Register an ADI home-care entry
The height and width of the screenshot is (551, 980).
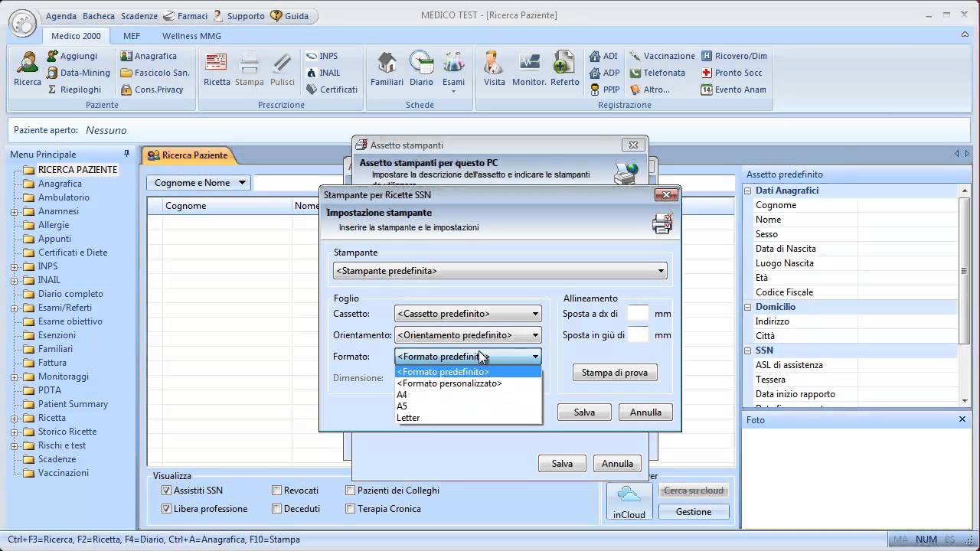coord(603,56)
